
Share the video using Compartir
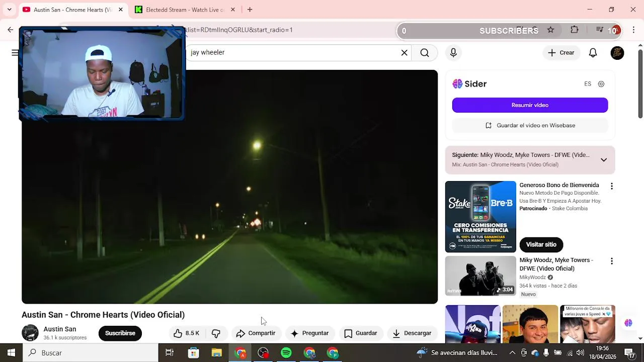coord(256,333)
